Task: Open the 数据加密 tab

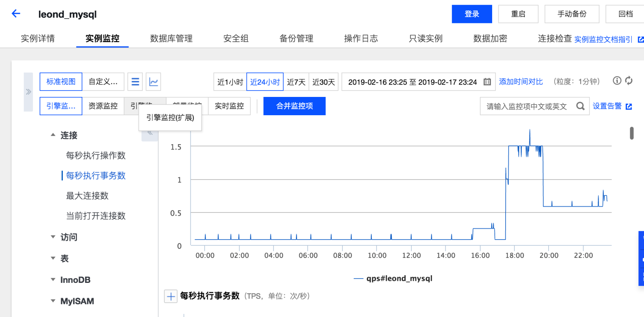Action: 490,39
